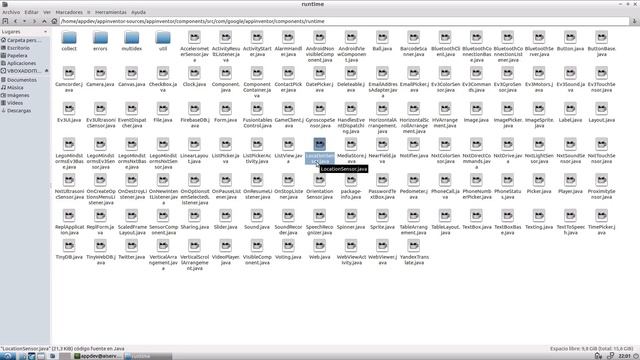Select Carpeta personal in the sidebar

[x=21, y=40]
